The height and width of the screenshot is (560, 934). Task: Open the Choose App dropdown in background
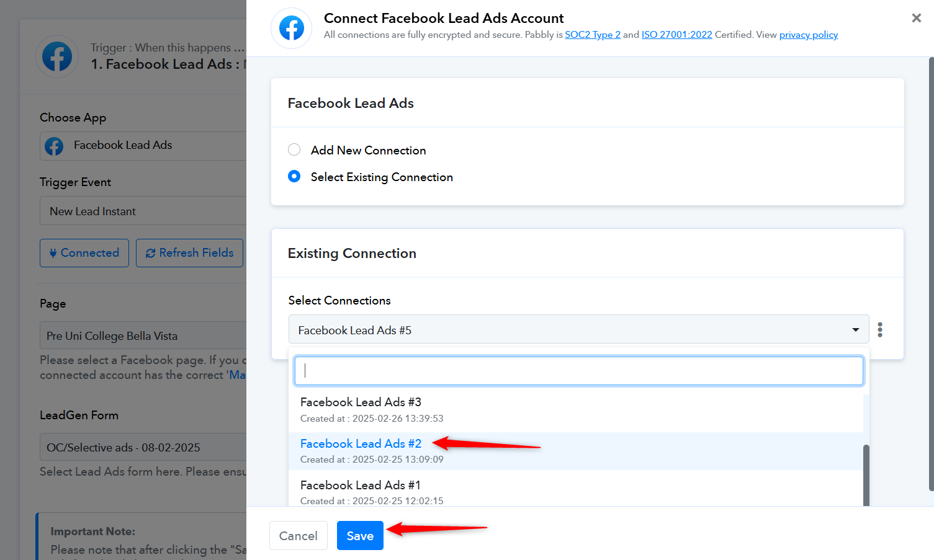point(143,146)
